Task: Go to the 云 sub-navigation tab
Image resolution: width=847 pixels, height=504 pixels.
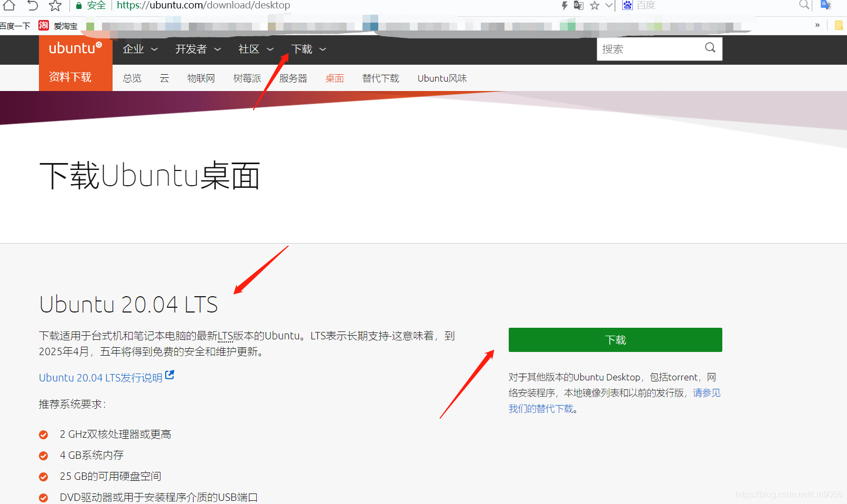Action: pyautogui.click(x=165, y=78)
